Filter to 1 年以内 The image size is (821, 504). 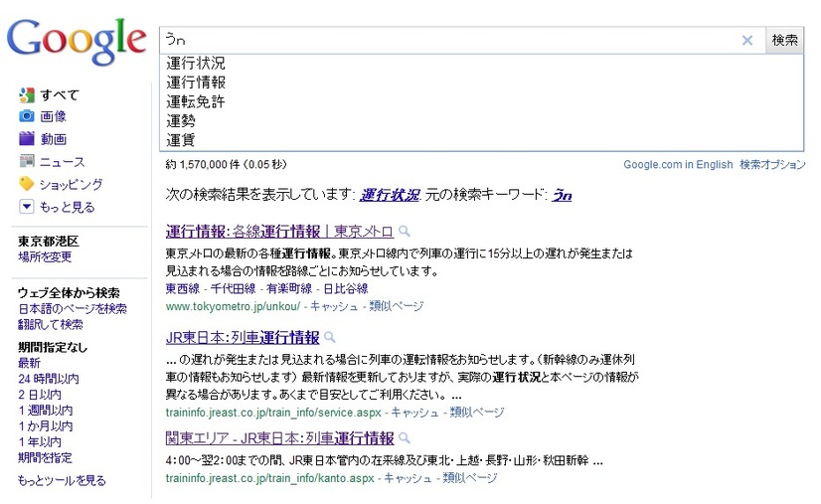40,441
